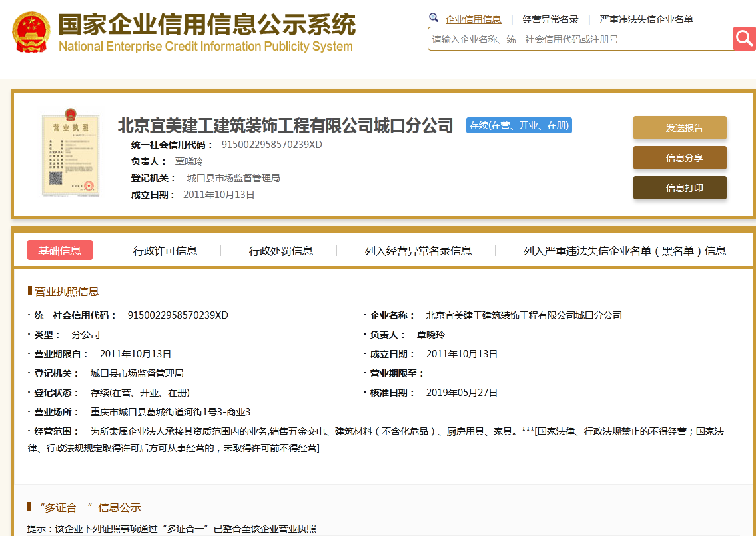756x536 pixels.
Task: Click credit code value in 营业执照信息 section
Action: (178, 315)
